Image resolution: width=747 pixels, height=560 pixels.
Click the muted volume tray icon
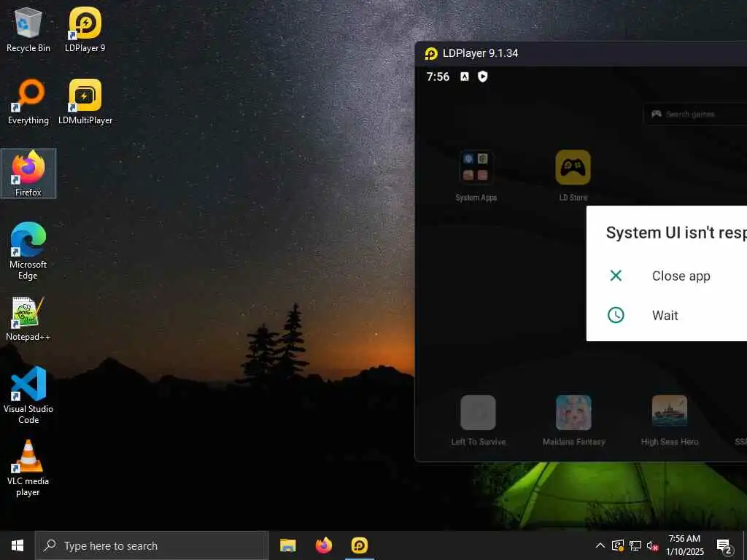click(x=652, y=545)
